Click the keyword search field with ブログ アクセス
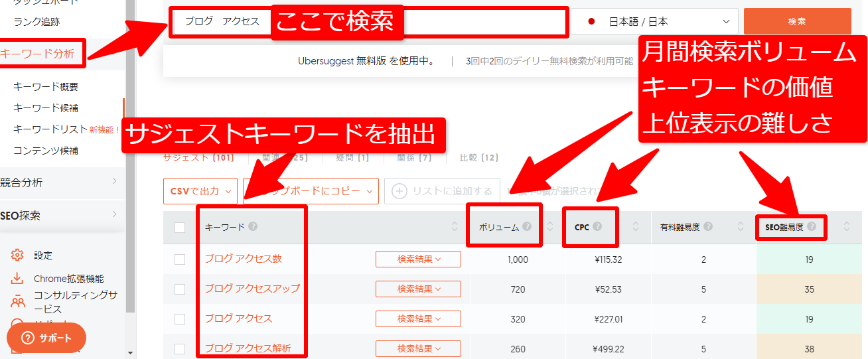The width and height of the screenshot is (868, 359). pos(369,21)
